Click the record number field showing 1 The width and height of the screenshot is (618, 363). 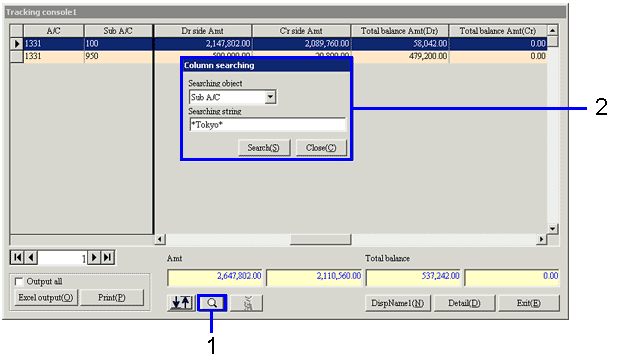tap(62, 258)
